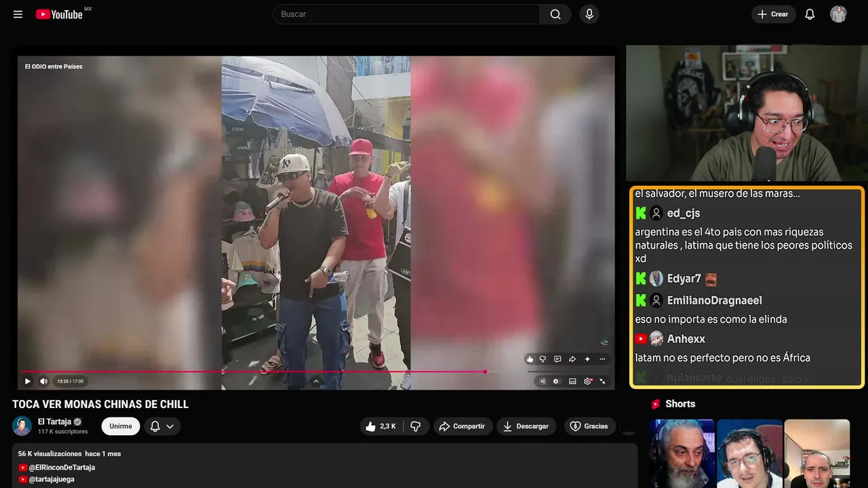The height and width of the screenshot is (488, 868).
Task: Click the '117 K suscriptores' subscriber count
Action: pos(63,432)
